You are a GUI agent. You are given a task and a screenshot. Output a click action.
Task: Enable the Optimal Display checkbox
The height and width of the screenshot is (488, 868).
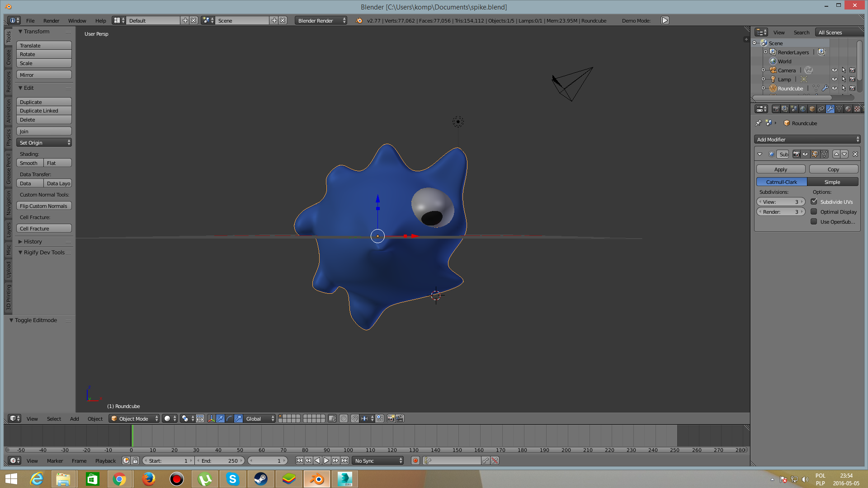pos(814,212)
